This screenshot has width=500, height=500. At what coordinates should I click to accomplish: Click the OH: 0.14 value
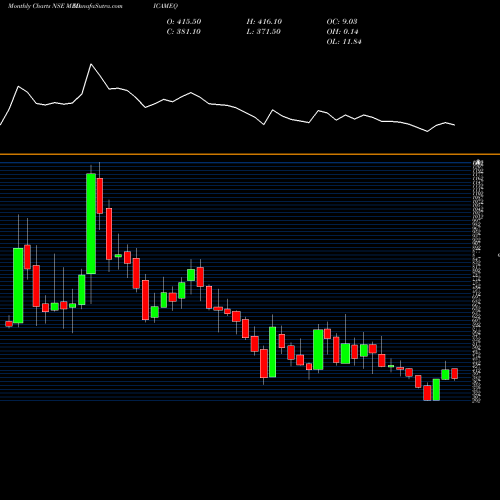[x=342, y=32]
